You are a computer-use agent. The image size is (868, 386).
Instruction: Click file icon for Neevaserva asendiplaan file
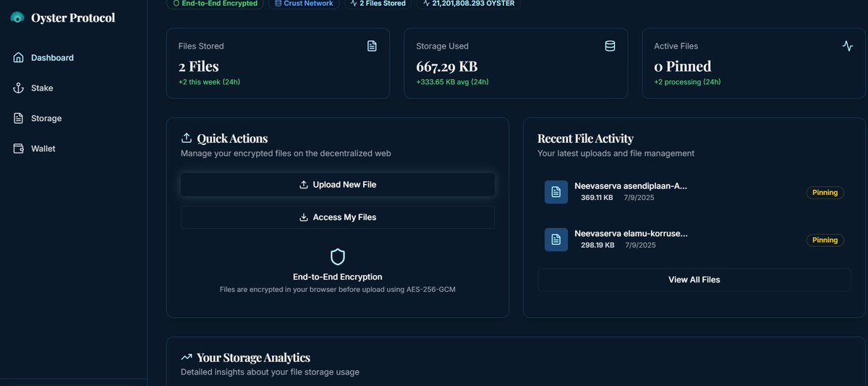(556, 192)
